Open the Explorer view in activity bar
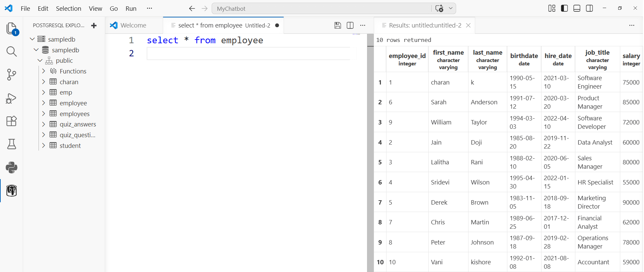Viewport: 644px width, 272px height. 11,29
